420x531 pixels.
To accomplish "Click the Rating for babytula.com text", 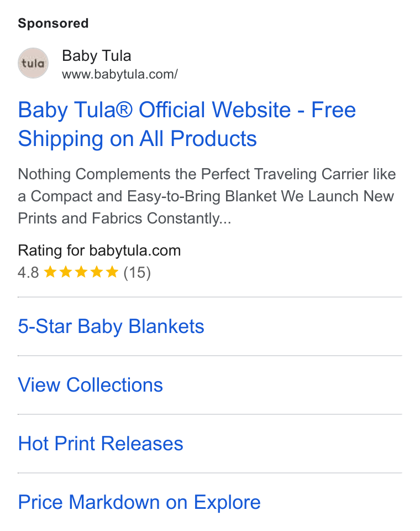I will [99, 251].
